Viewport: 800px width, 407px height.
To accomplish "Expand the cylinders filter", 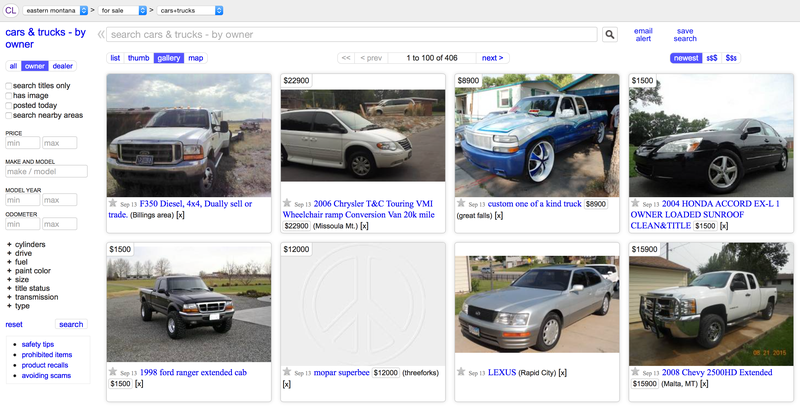I will (26, 244).
